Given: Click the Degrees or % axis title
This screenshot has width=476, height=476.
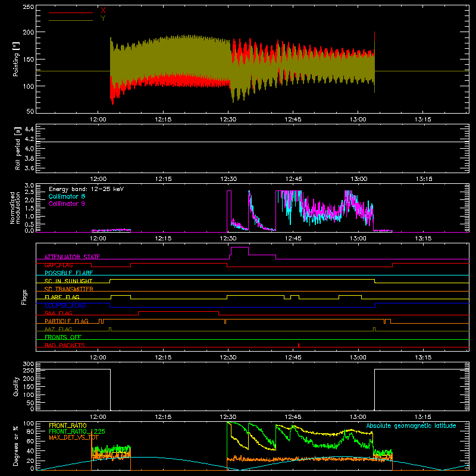Looking at the screenshot, I should 16,446.
